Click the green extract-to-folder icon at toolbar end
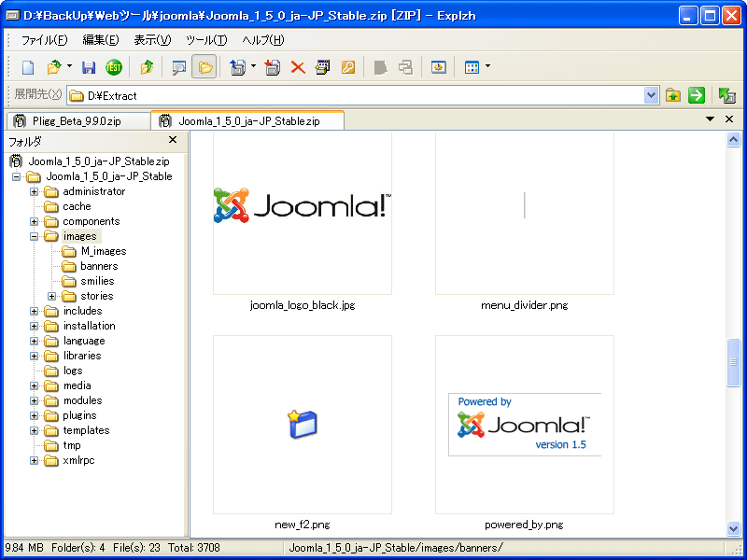 (727, 96)
